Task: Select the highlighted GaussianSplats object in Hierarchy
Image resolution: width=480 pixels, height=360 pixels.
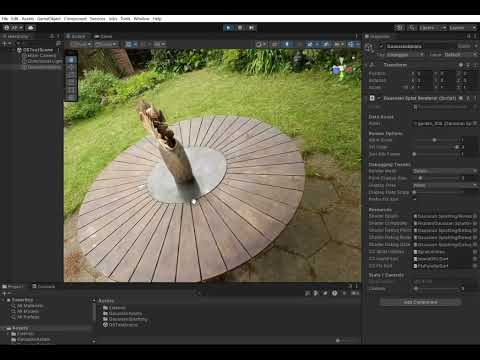Action: (x=42, y=67)
